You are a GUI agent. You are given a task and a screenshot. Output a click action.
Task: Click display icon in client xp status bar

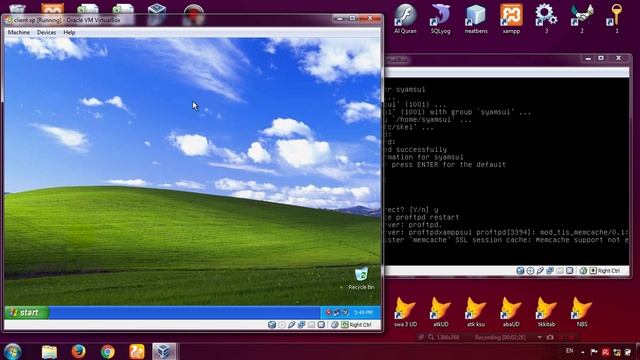[321, 325]
